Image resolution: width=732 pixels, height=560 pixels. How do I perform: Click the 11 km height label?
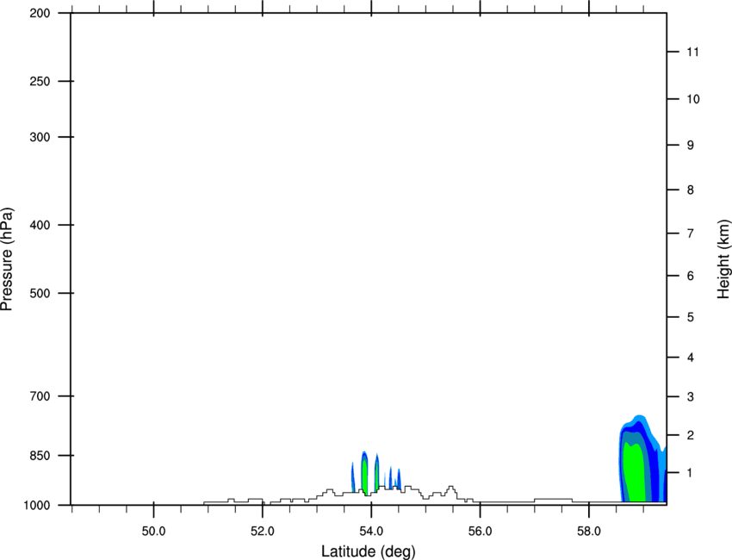[692, 52]
